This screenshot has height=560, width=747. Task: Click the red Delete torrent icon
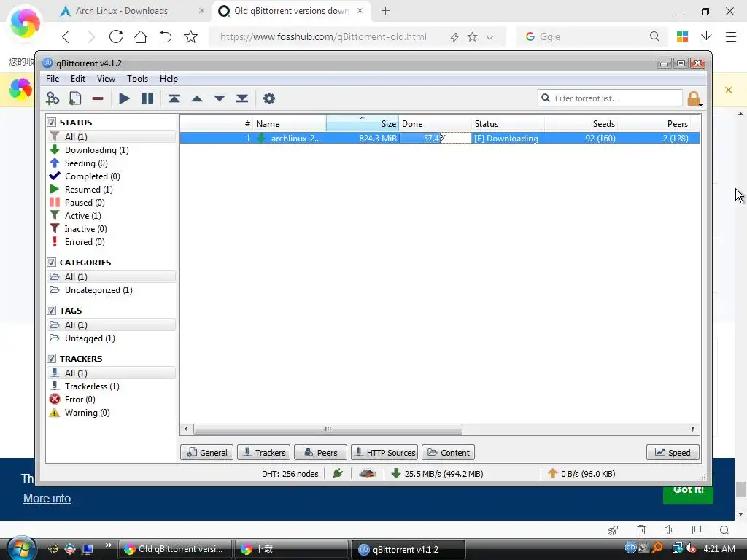98,98
